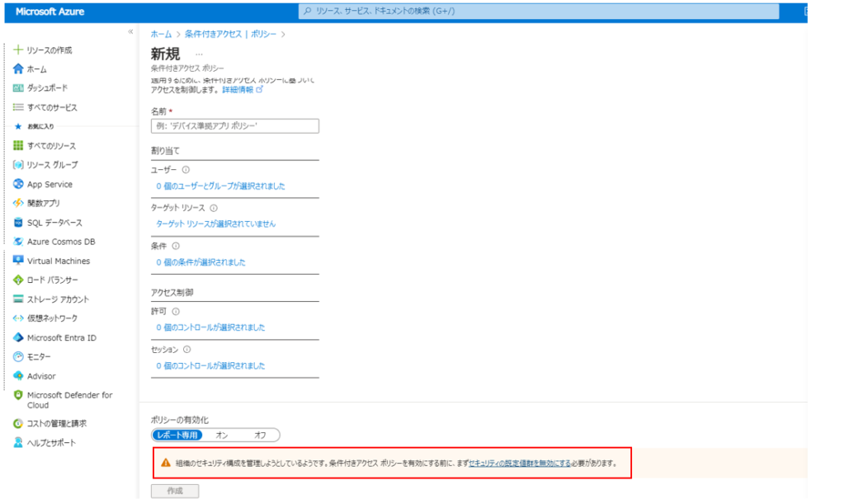The width and height of the screenshot is (845, 504).
Task: Click the search magnifier icon
Action: click(308, 11)
